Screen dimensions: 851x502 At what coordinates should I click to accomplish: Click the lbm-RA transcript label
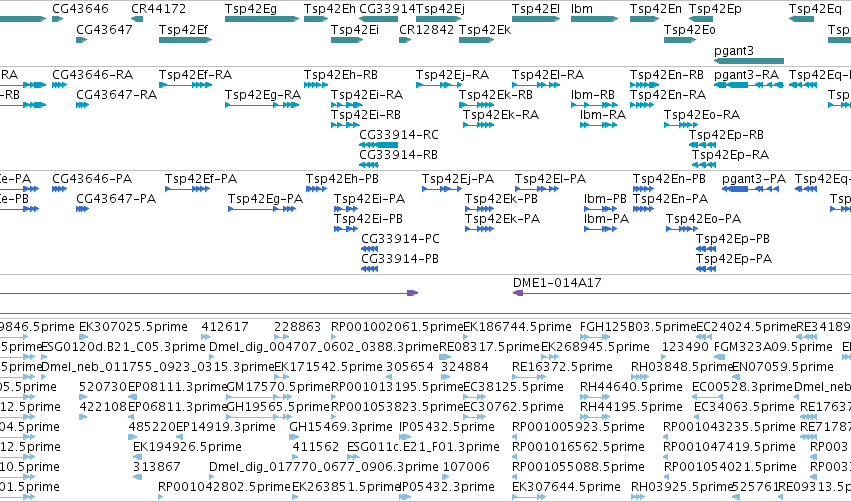(602, 115)
